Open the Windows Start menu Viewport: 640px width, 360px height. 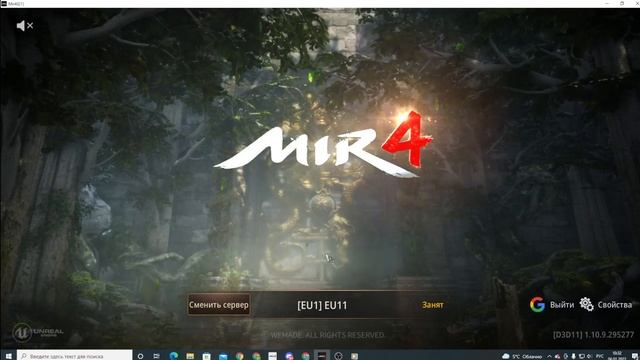pos(8,356)
